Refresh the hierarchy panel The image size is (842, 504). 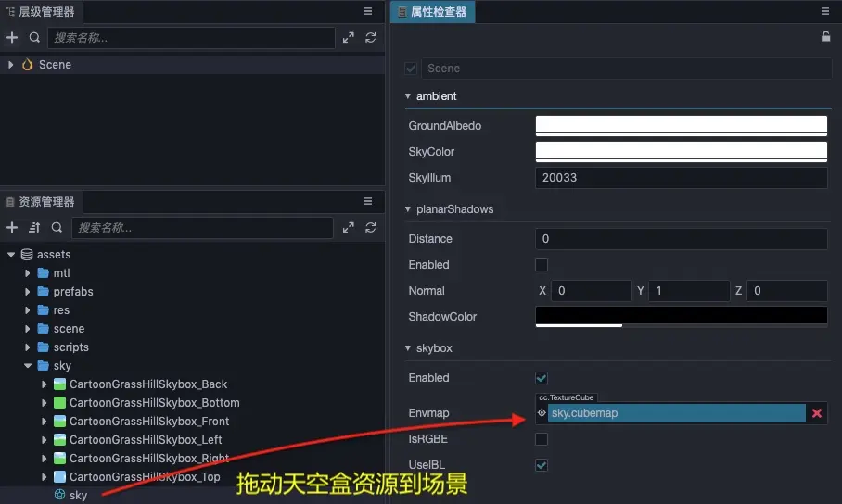tap(371, 38)
